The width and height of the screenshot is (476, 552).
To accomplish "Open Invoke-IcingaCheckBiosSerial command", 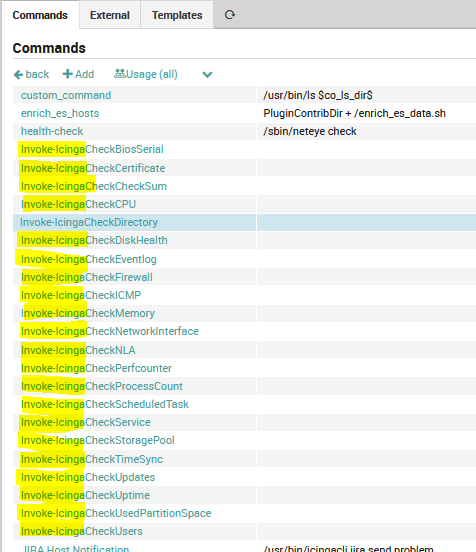I will pos(92,149).
